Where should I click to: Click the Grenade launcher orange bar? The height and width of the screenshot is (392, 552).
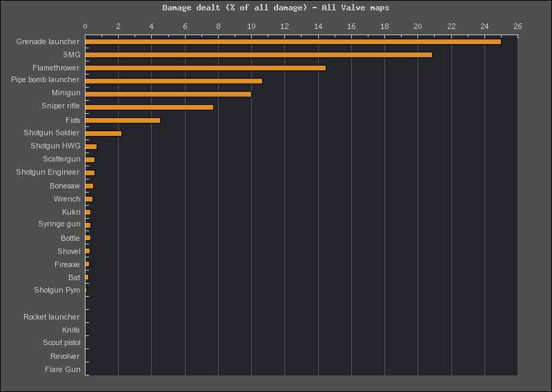(293, 42)
